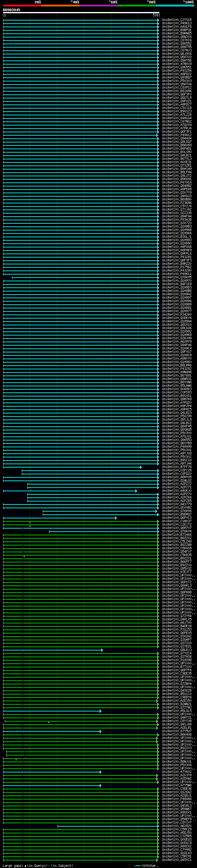Select hit label UniRef100_A4GKJ0
197x868 pixels.
(177, 491)
